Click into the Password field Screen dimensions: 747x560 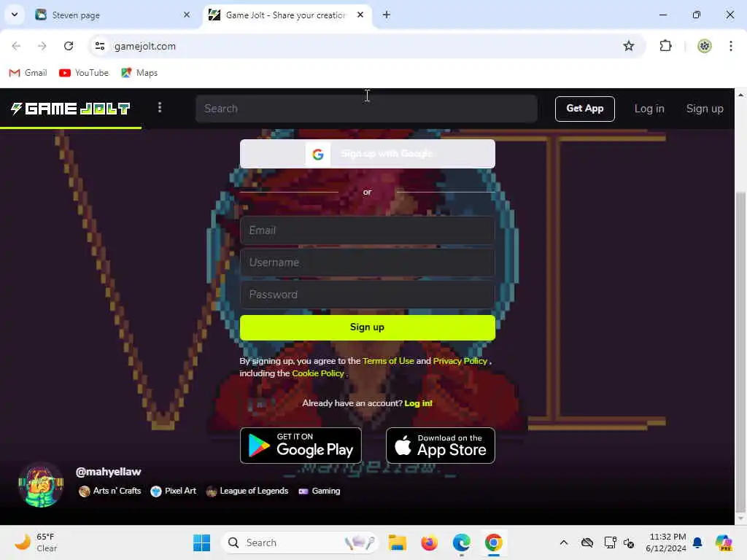click(368, 295)
